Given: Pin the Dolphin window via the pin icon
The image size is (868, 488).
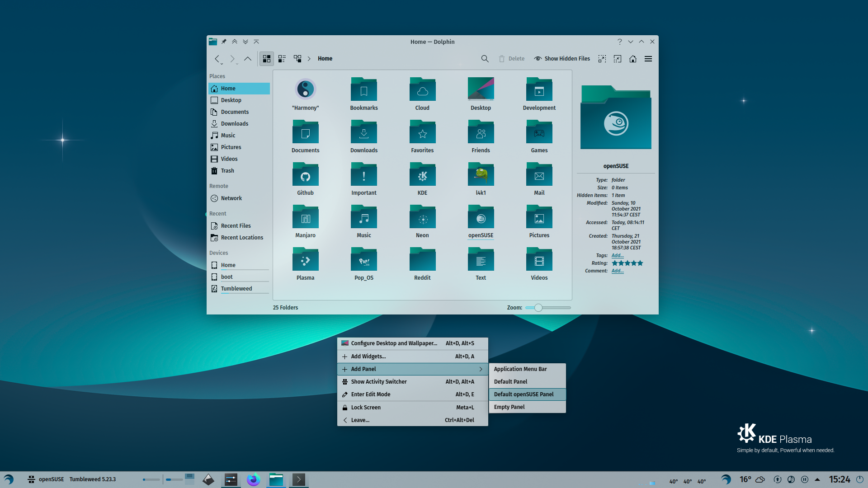Looking at the screenshot, I should click(224, 41).
